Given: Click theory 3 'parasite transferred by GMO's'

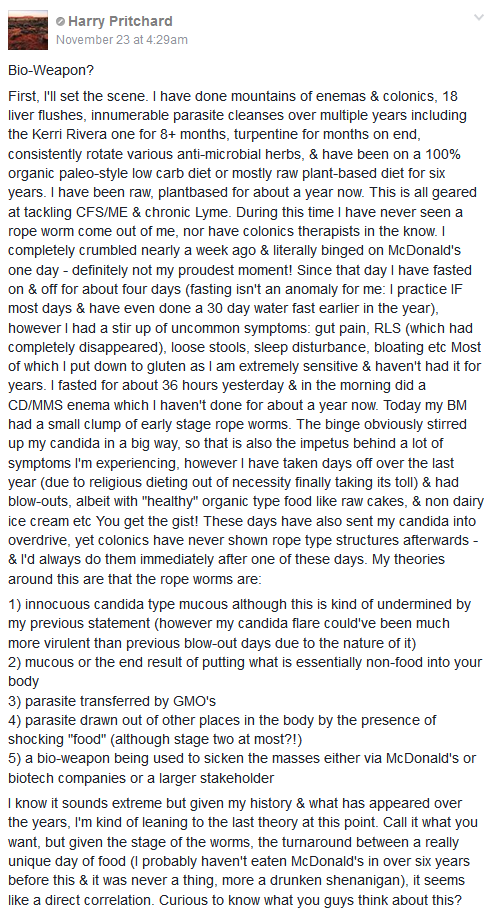Looking at the screenshot, I should pos(112,701).
